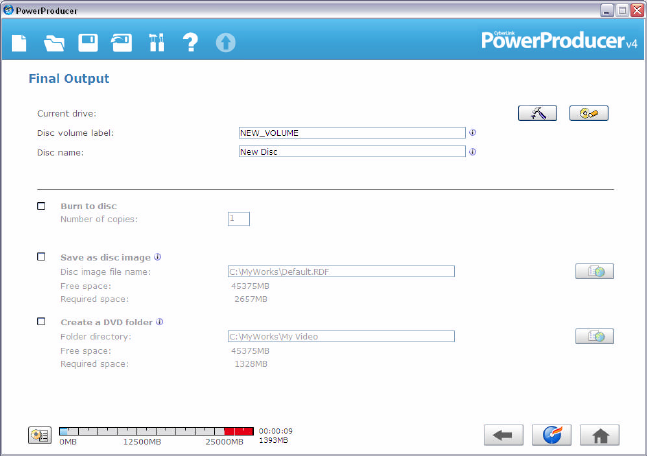
Task: Close the PowerProducer window
Action: (637, 10)
